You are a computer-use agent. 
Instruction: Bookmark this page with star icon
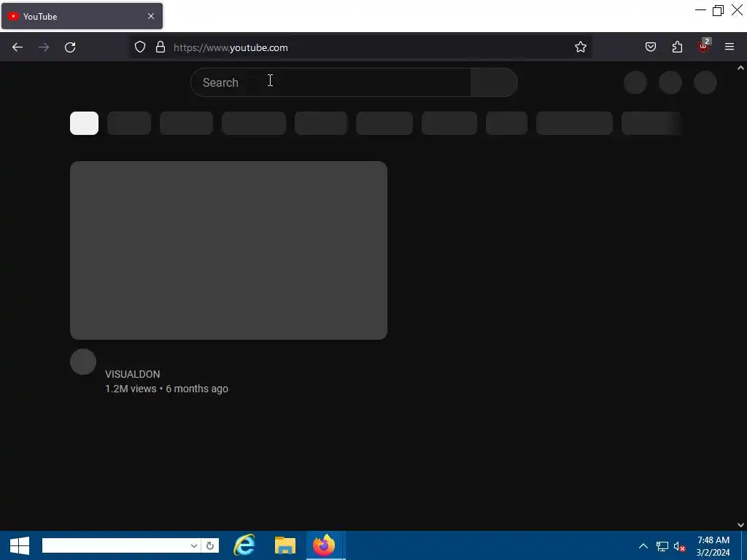[x=580, y=47]
